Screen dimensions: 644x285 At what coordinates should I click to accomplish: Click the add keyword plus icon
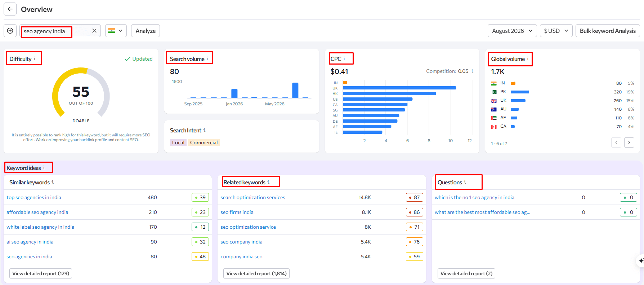tap(10, 31)
